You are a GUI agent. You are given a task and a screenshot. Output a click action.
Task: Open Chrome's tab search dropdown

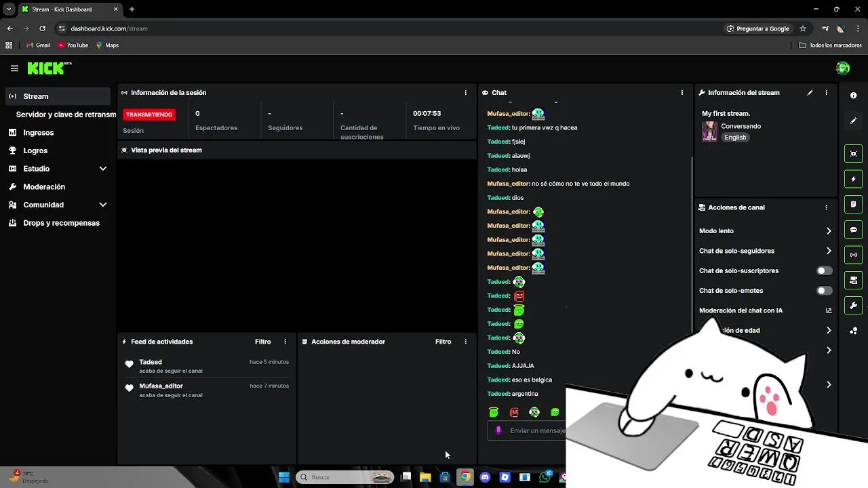click(x=9, y=9)
